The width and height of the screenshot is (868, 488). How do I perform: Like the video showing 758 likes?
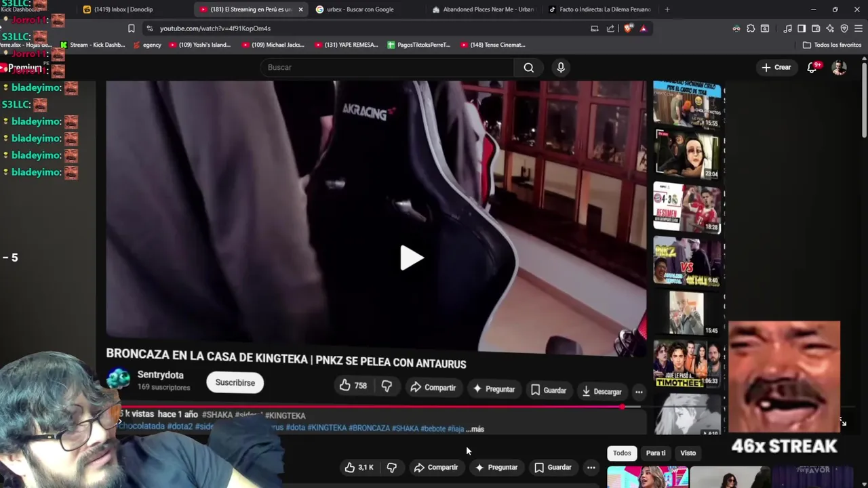coord(353,386)
